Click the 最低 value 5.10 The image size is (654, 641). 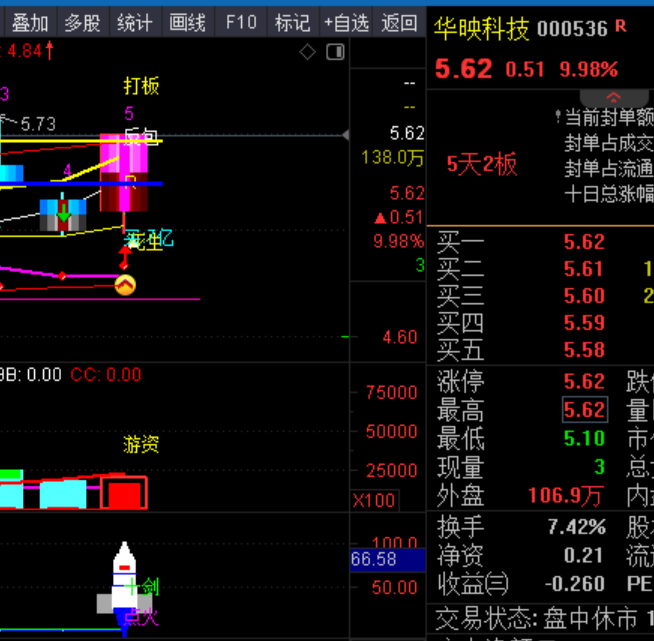(584, 439)
